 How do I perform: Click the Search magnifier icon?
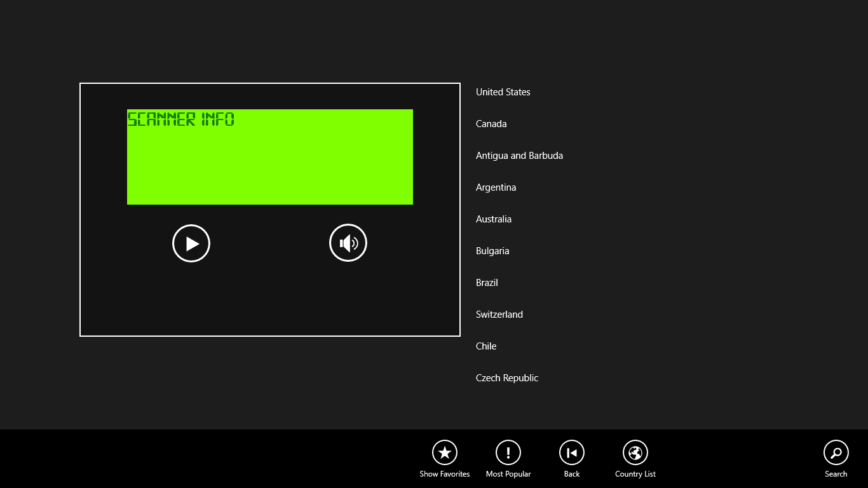[x=836, y=452]
